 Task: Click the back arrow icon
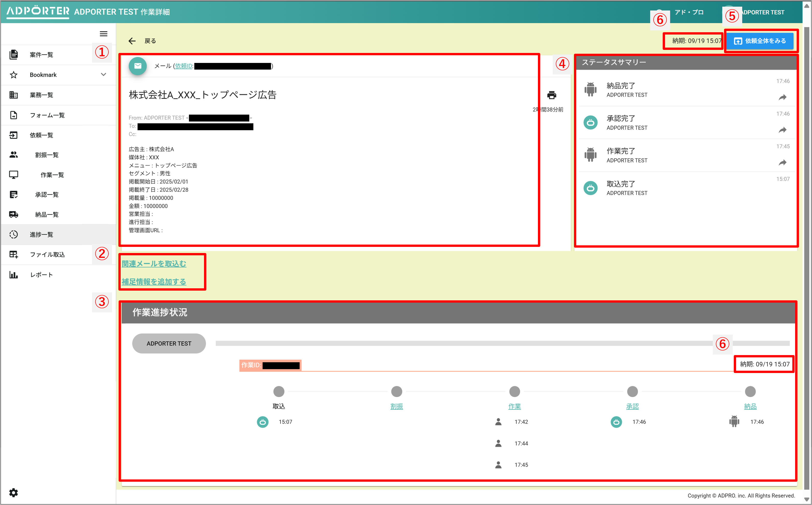point(132,41)
